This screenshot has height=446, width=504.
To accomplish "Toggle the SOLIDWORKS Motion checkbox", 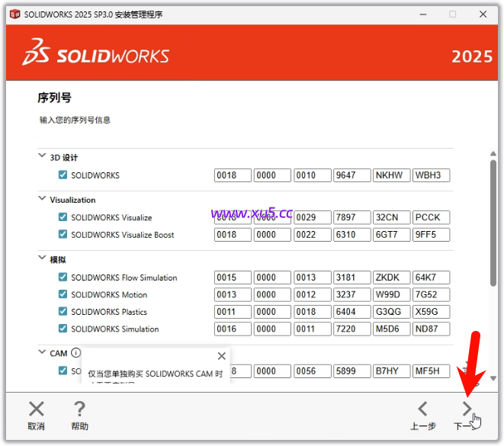I will pyautogui.click(x=63, y=294).
